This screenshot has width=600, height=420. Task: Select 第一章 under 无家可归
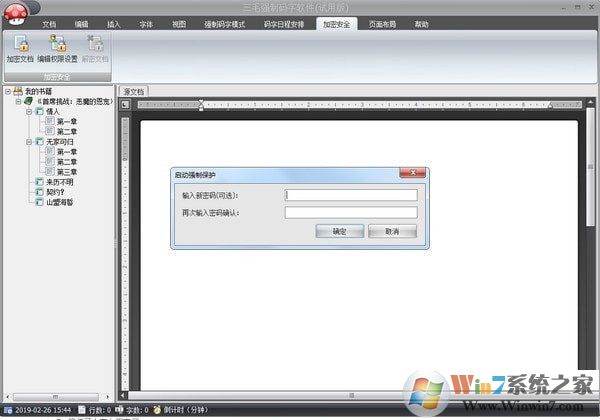click(x=67, y=152)
